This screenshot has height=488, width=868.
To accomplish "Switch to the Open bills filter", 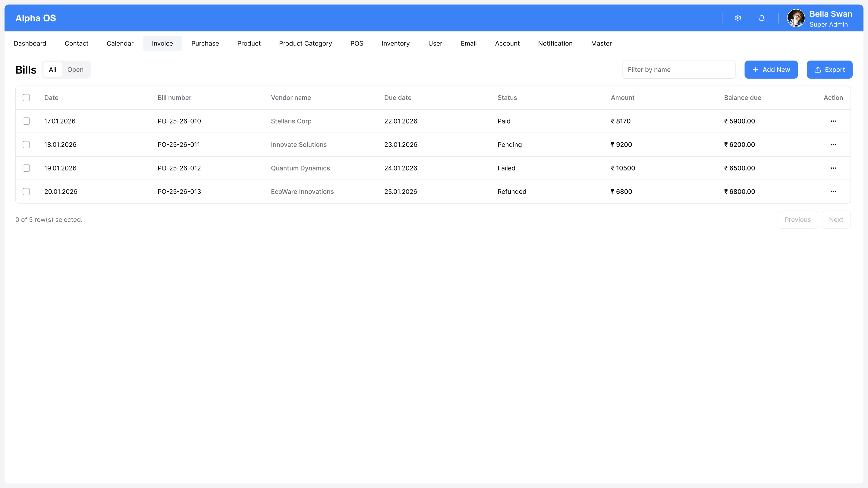I will [x=75, y=70].
